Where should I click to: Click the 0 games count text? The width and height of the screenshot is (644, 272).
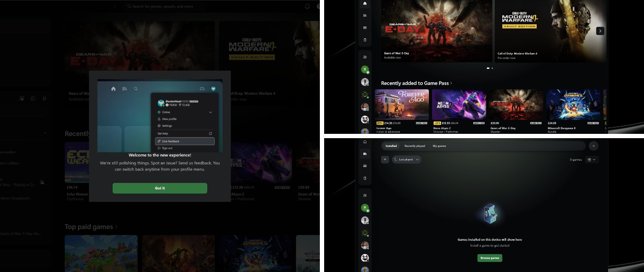pos(576,160)
